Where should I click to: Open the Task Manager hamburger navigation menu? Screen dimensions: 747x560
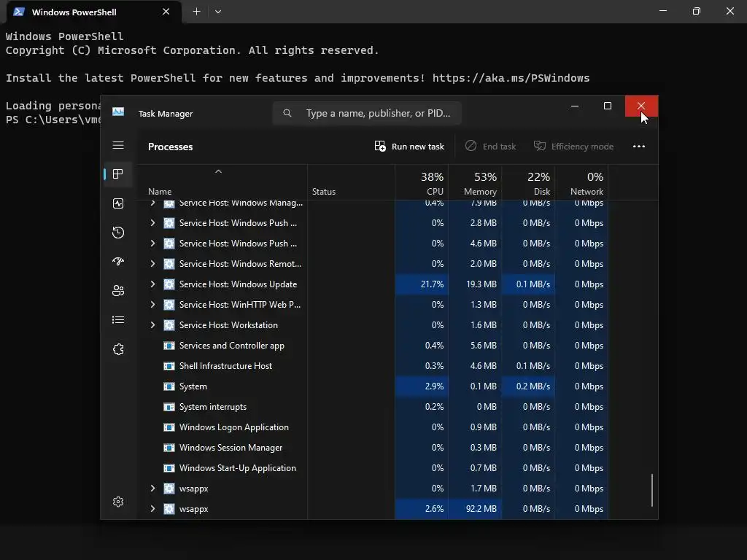[118, 145]
